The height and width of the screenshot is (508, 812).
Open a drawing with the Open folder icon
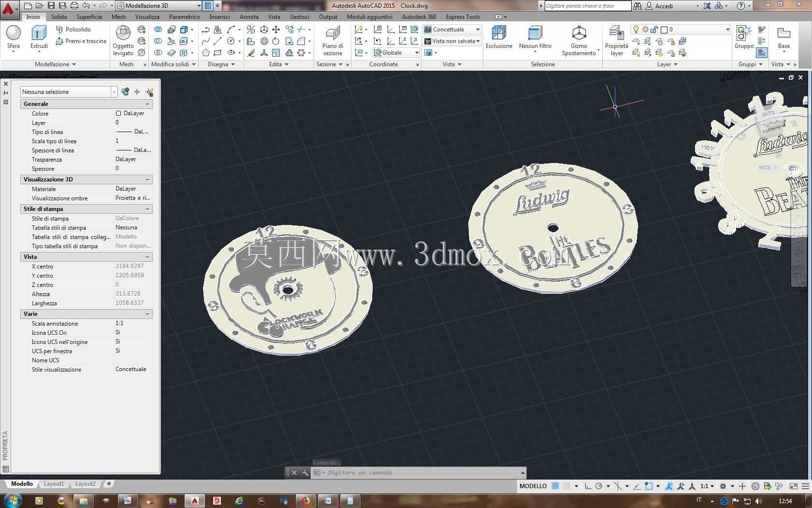point(40,6)
